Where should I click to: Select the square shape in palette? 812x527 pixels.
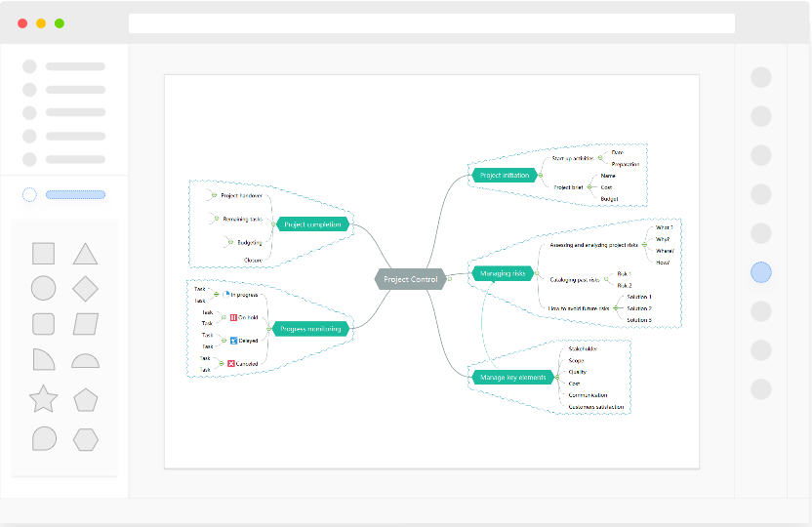click(x=43, y=254)
